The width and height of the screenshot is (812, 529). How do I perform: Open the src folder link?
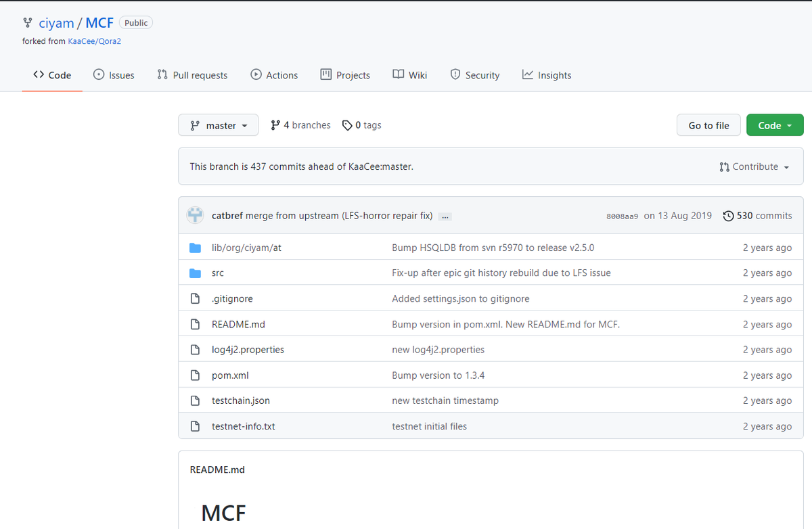(x=218, y=273)
